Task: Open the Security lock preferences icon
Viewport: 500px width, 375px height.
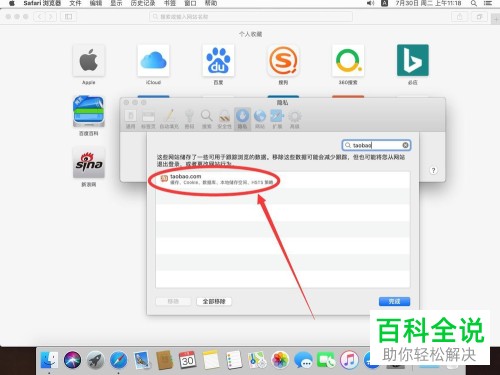Action: pyautogui.click(x=224, y=119)
